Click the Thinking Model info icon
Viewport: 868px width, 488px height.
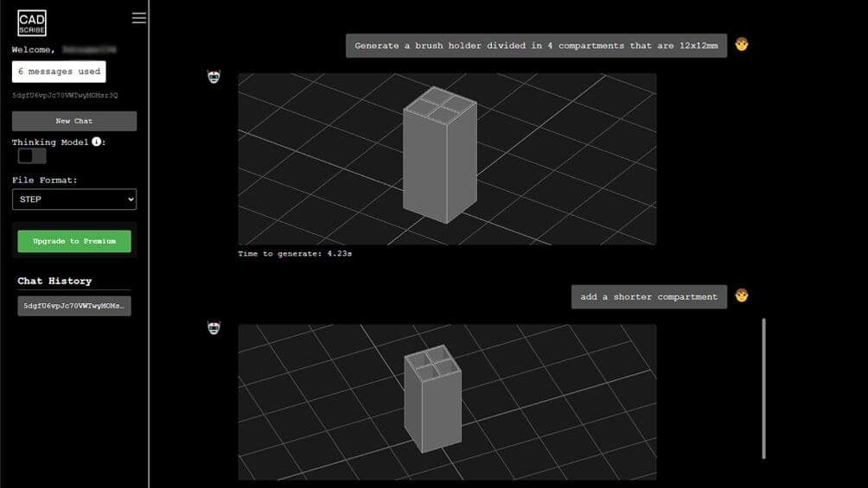[x=96, y=142]
